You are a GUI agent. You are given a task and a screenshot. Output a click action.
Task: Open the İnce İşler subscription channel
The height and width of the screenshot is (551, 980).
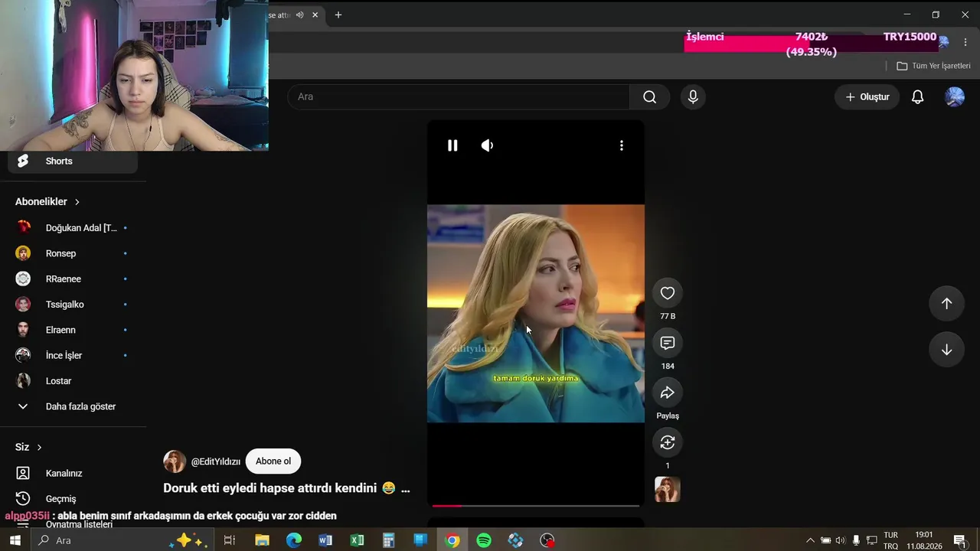[73, 355]
